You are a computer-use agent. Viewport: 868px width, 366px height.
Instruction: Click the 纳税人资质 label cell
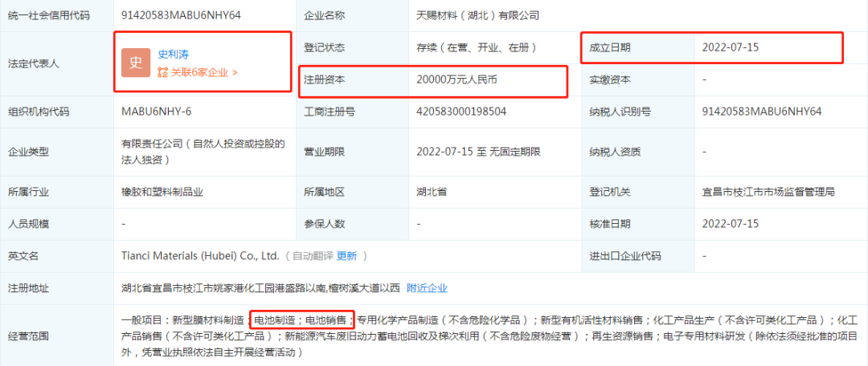[x=639, y=152]
